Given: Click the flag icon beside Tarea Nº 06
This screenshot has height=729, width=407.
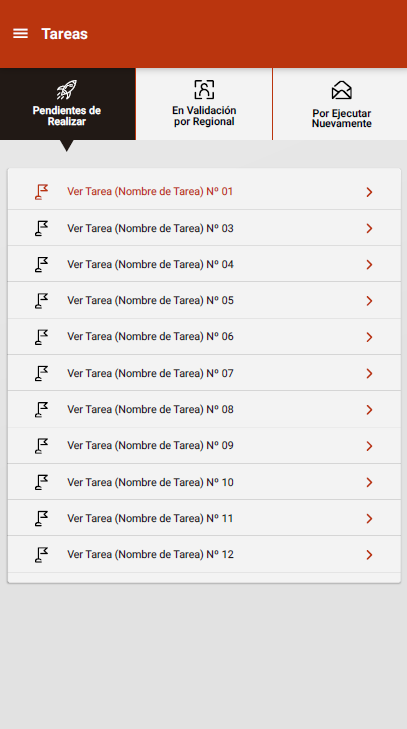Looking at the screenshot, I should tap(41, 337).
